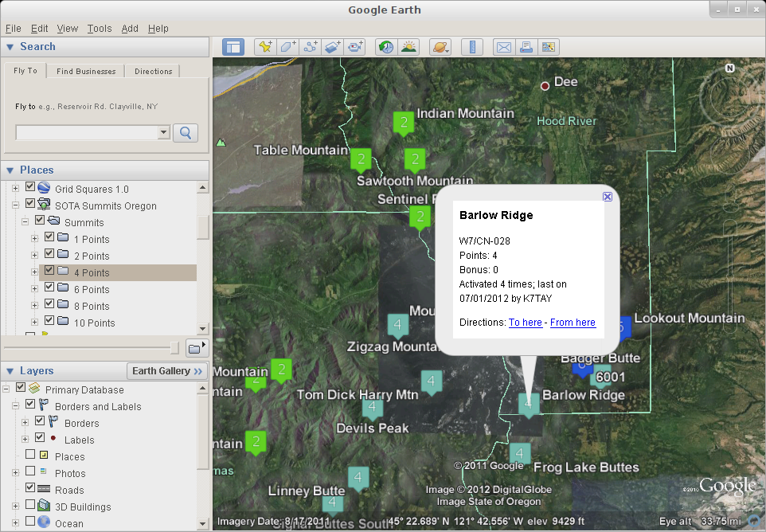Image resolution: width=766 pixels, height=532 pixels.
Task: Click the Dee town placemark dot
Action: [x=545, y=86]
